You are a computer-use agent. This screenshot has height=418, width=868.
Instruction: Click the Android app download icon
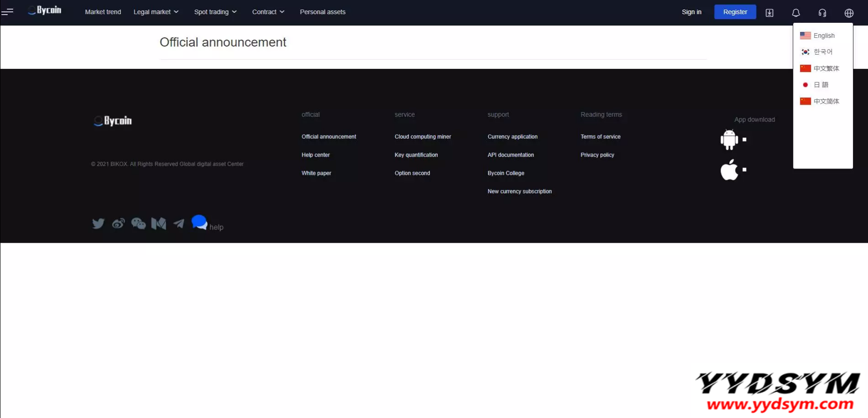pyautogui.click(x=729, y=140)
